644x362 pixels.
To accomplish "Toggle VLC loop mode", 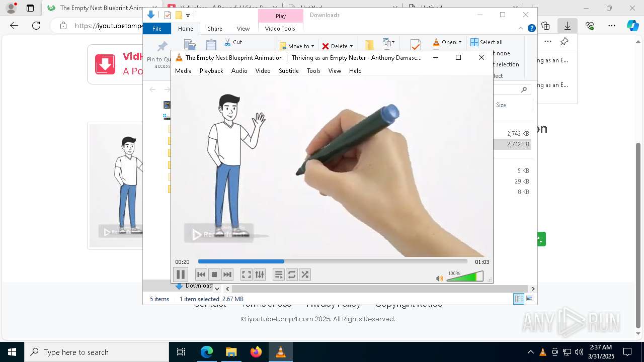I will pyautogui.click(x=292, y=275).
